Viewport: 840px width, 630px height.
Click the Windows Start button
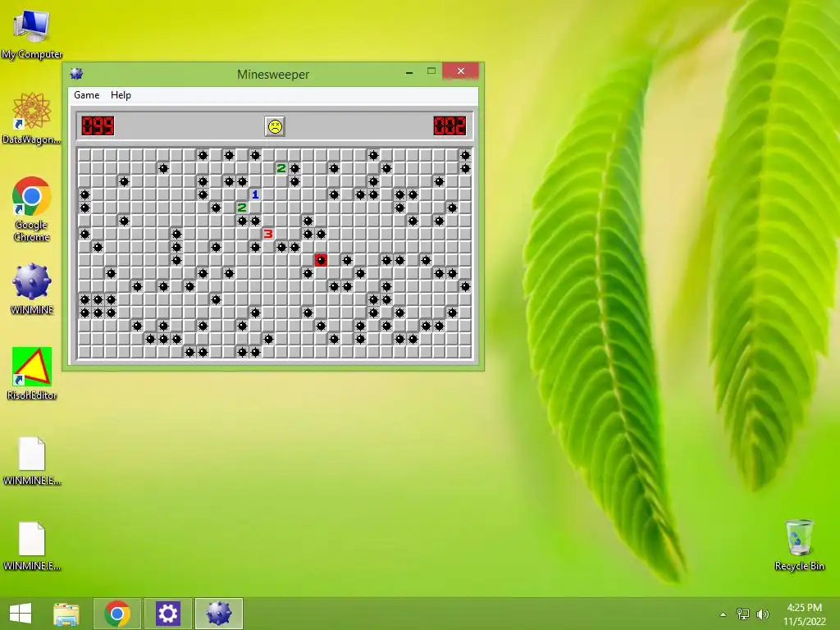(21, 614)
